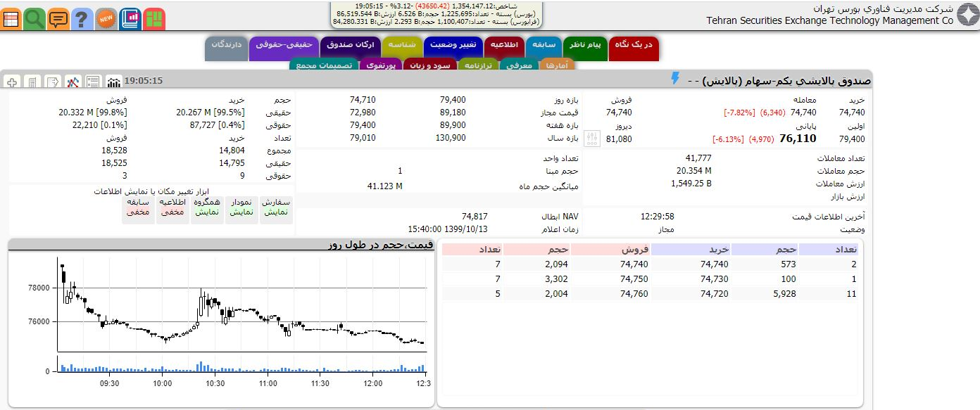Open the سود و زیان tab
Viewport: 980px width, 410px height.
point(432,65)
